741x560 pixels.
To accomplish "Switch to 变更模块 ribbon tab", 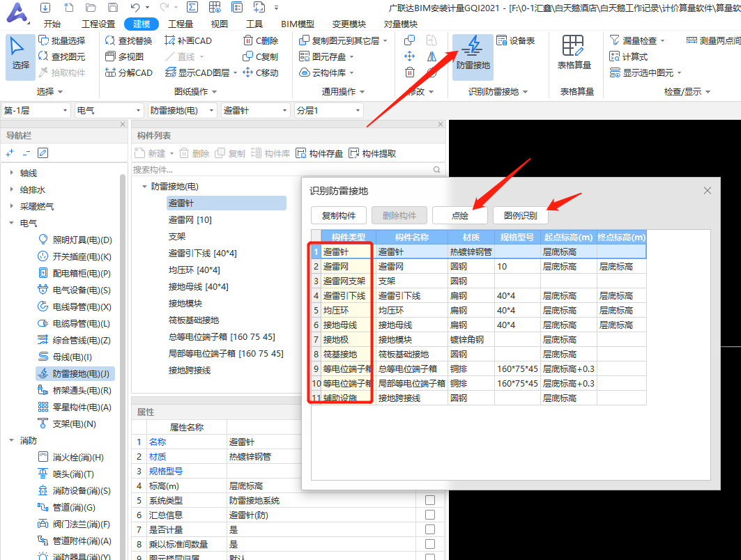I will click(x=349, y=24).
